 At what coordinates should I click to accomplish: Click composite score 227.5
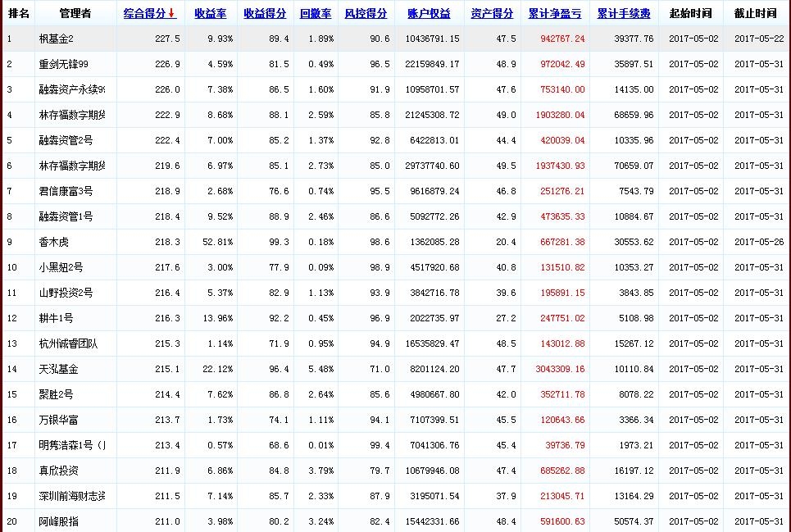tap(167, 39)
